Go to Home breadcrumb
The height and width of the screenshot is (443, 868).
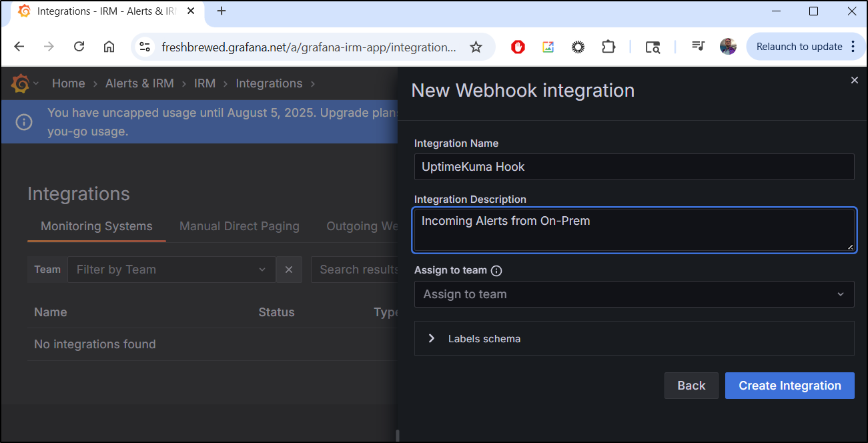pyautogui.click(x=69, y=83)
